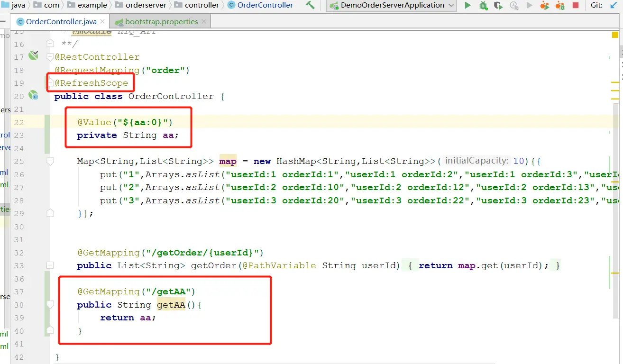Stop the running application with red square
The height and width of the screenshot is (364, 623).
point(575,6)
